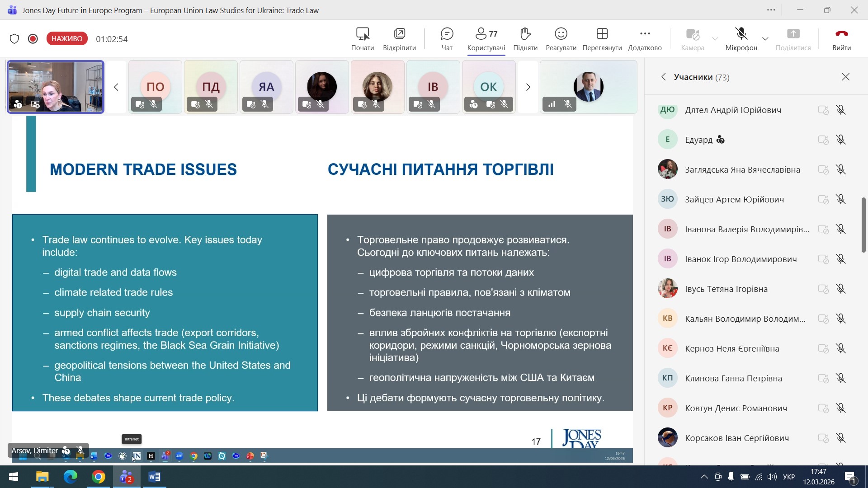Viewport: 868px width, 488px height.
Task: Click the shield privacy icon
Action: [x=14, y=39]
